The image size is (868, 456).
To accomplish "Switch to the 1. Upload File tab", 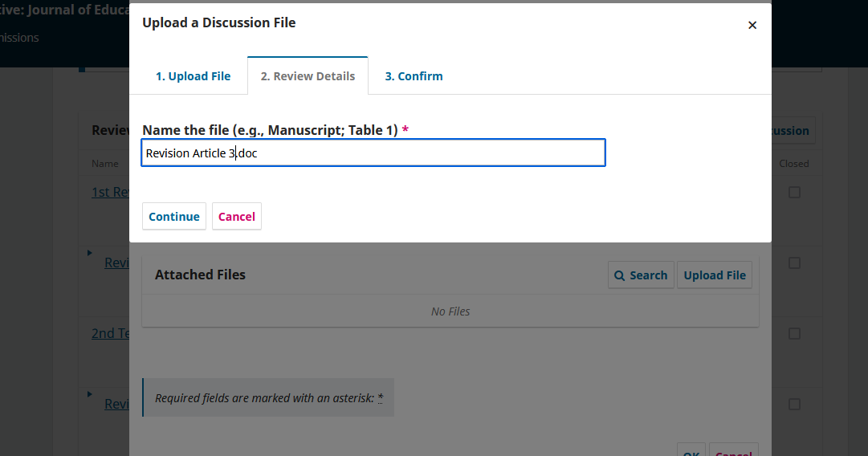I will tap(193, 76).
